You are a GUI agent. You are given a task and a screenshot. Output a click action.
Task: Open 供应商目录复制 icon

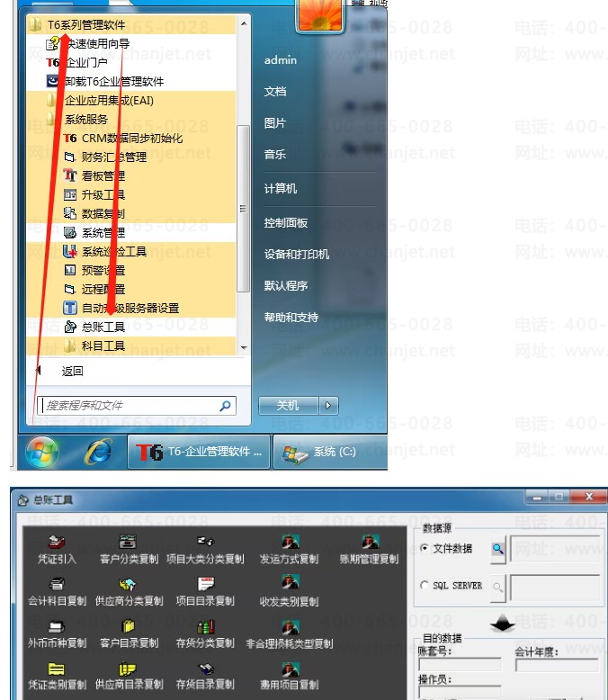coord(129,676)
